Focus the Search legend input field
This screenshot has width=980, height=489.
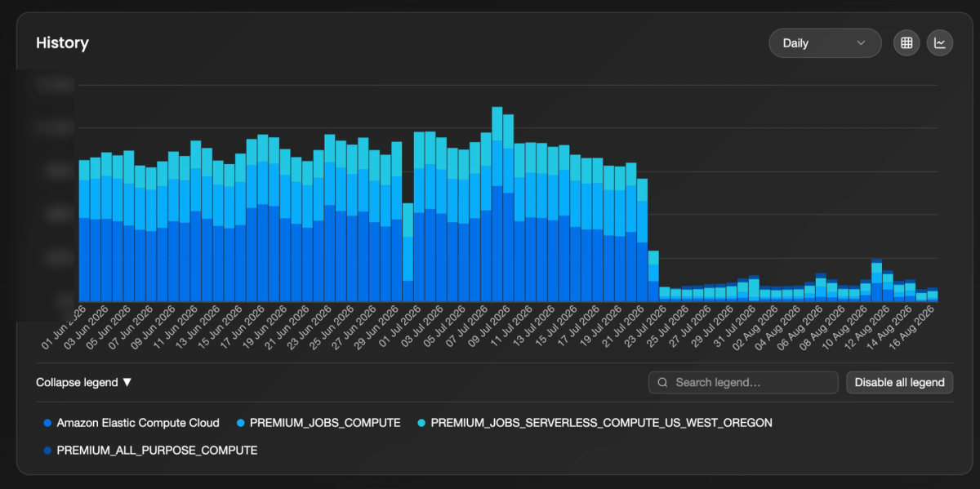pos(743,382)
